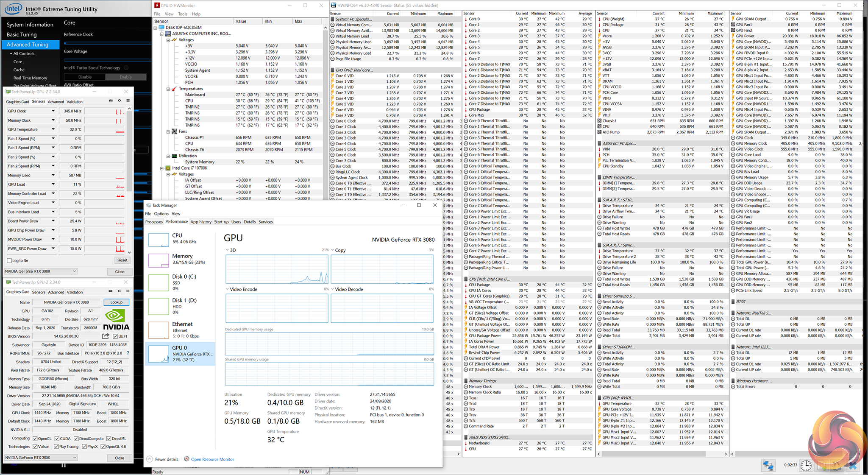Enable the Log to file checkbox
The height and width of the screenshot is (475, 868).
pyautogui.click(x=9, y=260)
